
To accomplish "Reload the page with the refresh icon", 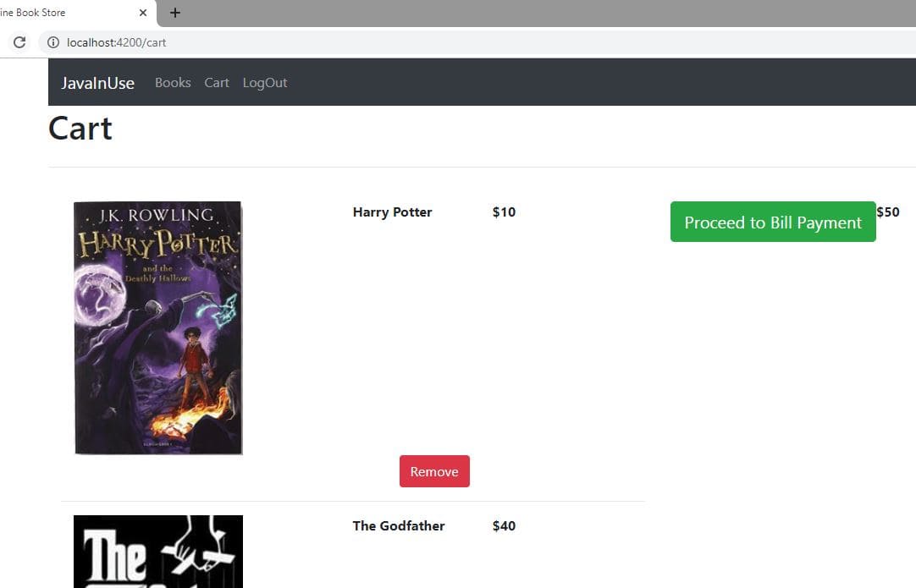I will 19,42.
